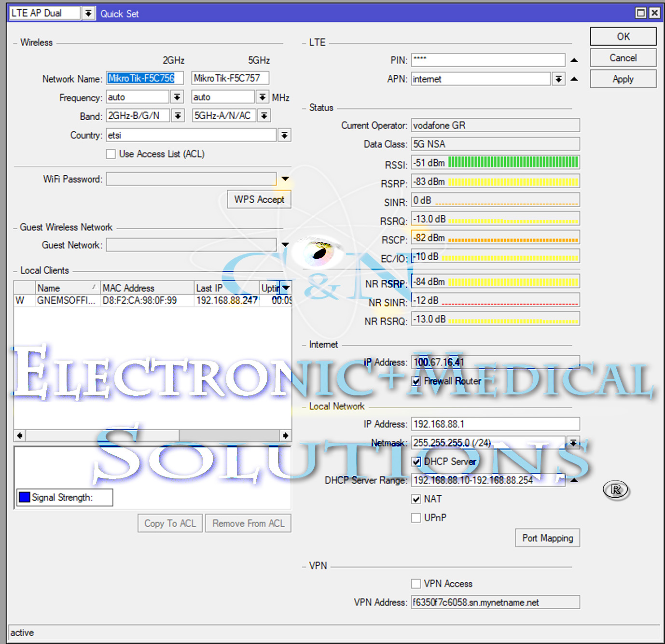The height and width of the screenshot is (644, 665).
Task: Maximize the Quick Set window
Action: (x=641, y=13)
